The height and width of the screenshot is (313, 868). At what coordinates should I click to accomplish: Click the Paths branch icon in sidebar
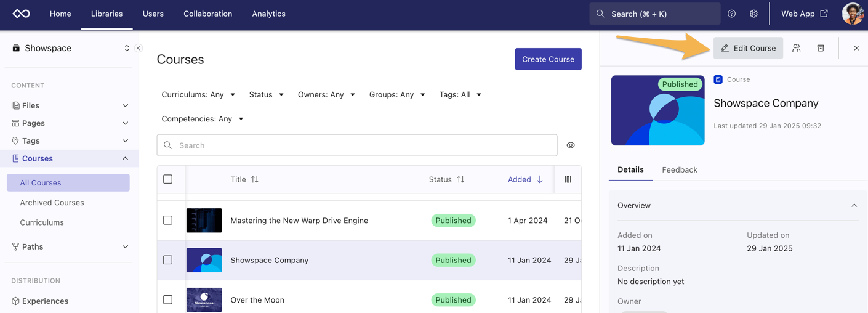pyautogui.click(x=15, y=246)
